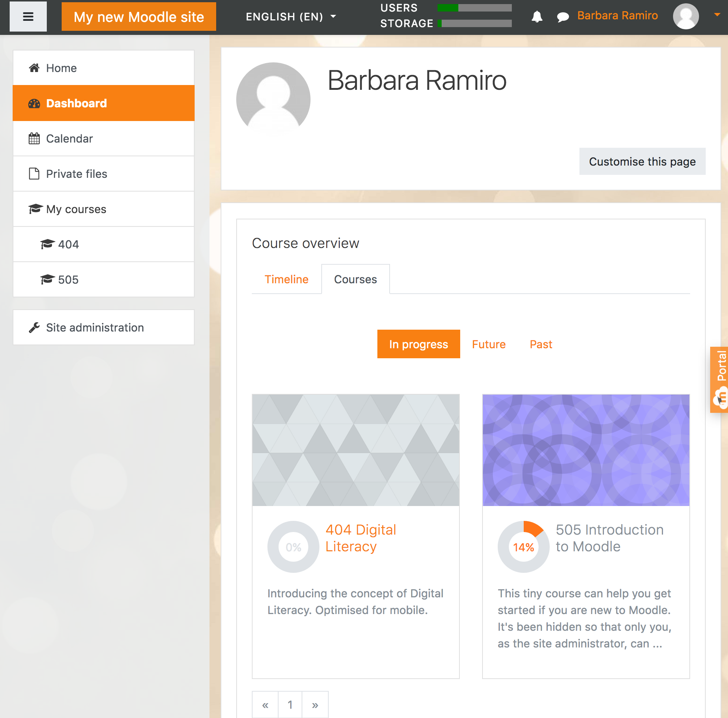Open the Portal side tab

(719, 379)
